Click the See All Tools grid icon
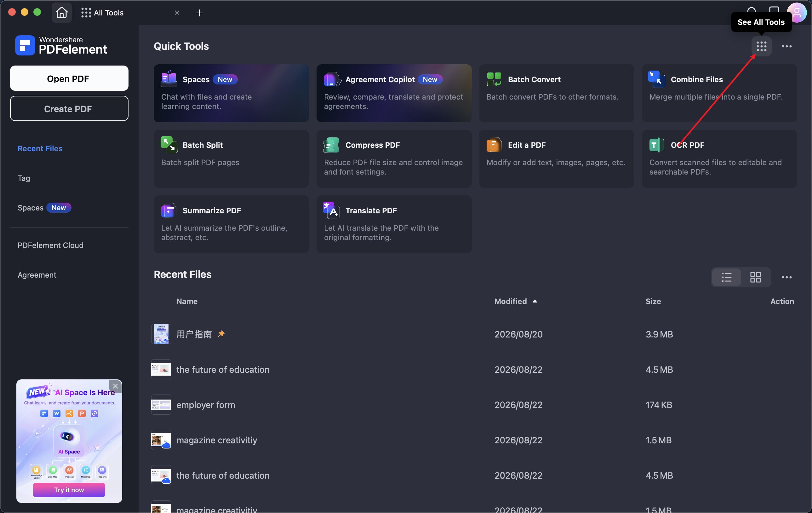 761,46
